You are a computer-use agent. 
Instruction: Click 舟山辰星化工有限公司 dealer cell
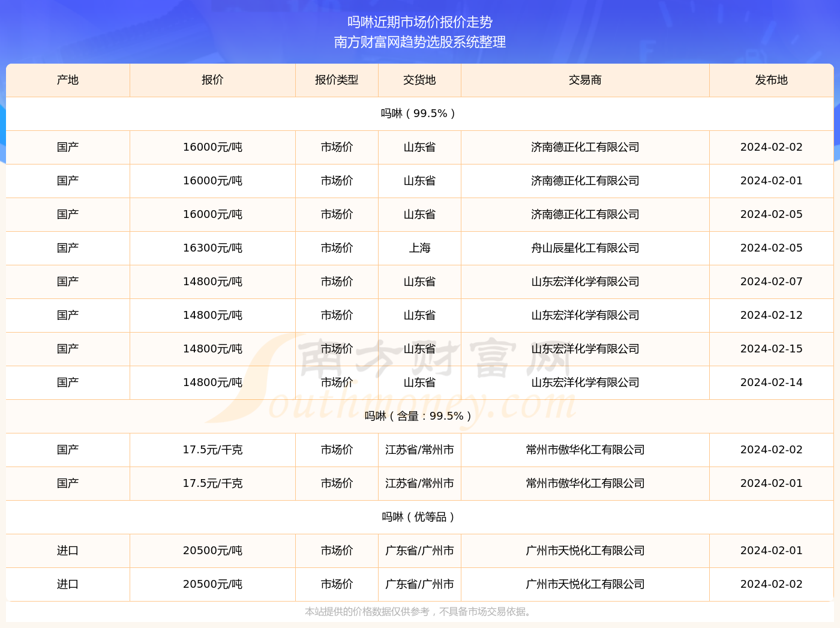[x=585, y=248]
